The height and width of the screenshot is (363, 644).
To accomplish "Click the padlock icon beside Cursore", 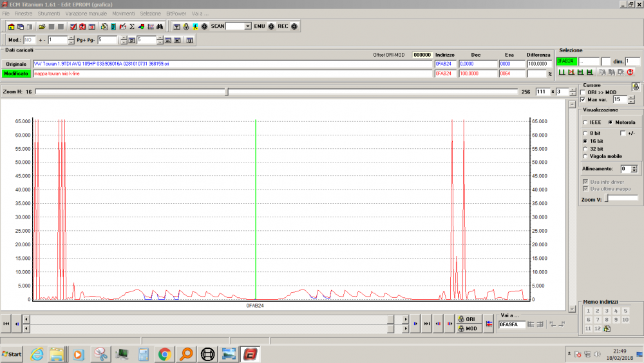I will (x=636, y=86).
